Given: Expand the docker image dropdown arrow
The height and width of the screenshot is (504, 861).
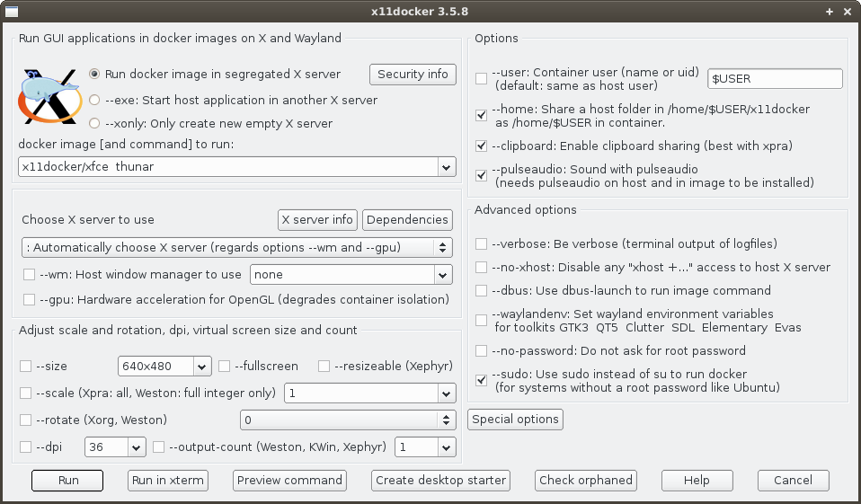Looking at the screenshot, I should coord(447,167).
